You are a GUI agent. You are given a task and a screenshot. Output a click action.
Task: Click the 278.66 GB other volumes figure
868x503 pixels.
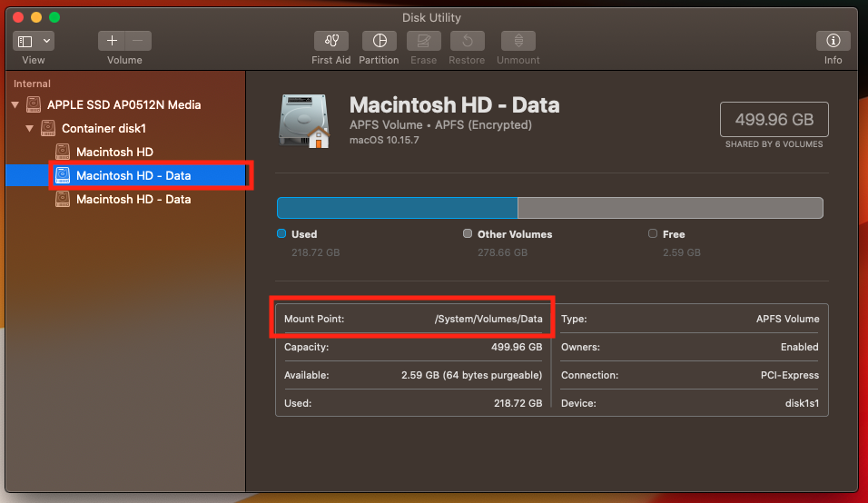503,252
